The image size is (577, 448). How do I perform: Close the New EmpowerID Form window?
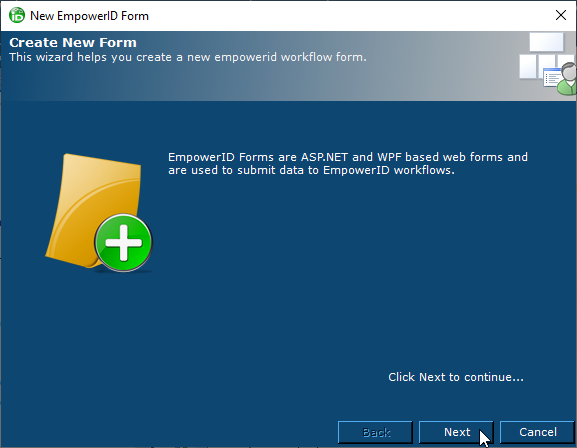(561, 15)
